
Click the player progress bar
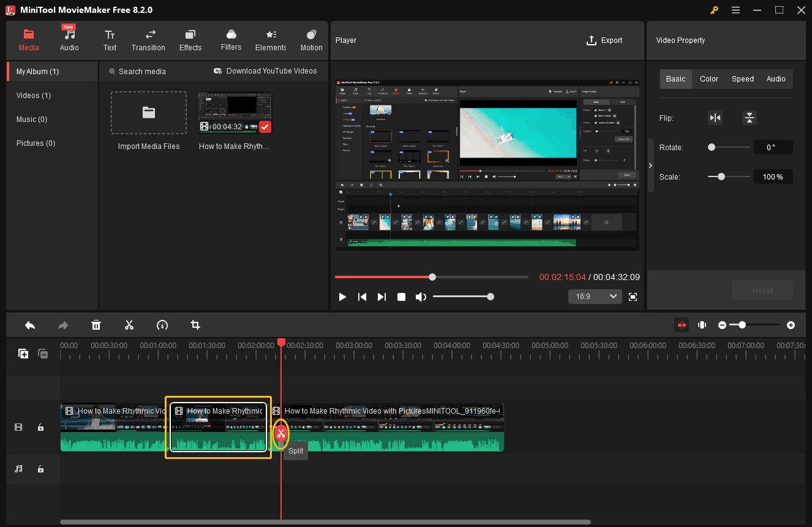(x=432, y=277)
